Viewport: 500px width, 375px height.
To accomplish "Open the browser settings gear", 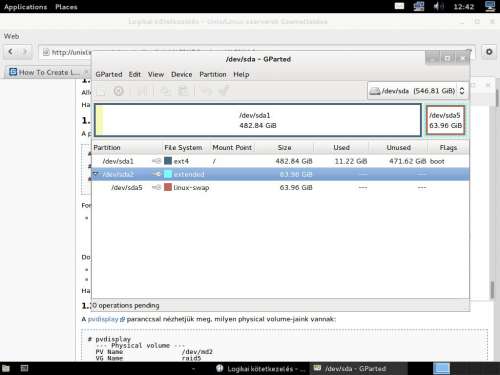I will (489, 52).
